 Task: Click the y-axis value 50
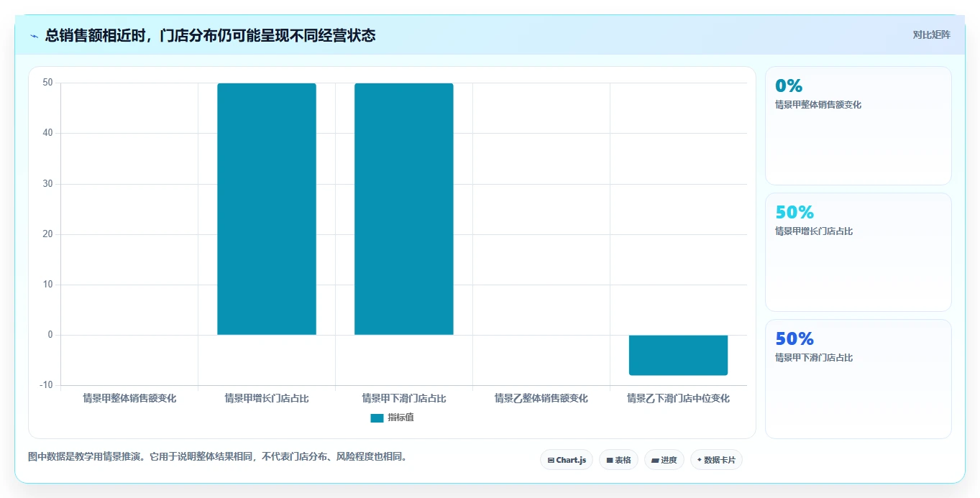48,83
